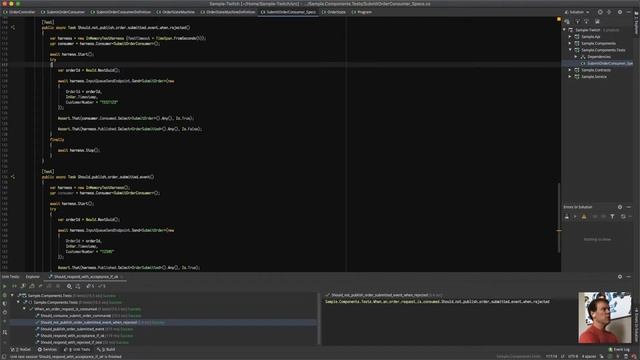Open unit test panel settings gear
The height and width of the screenshot is (360, 640).
(x=620, y=277)
